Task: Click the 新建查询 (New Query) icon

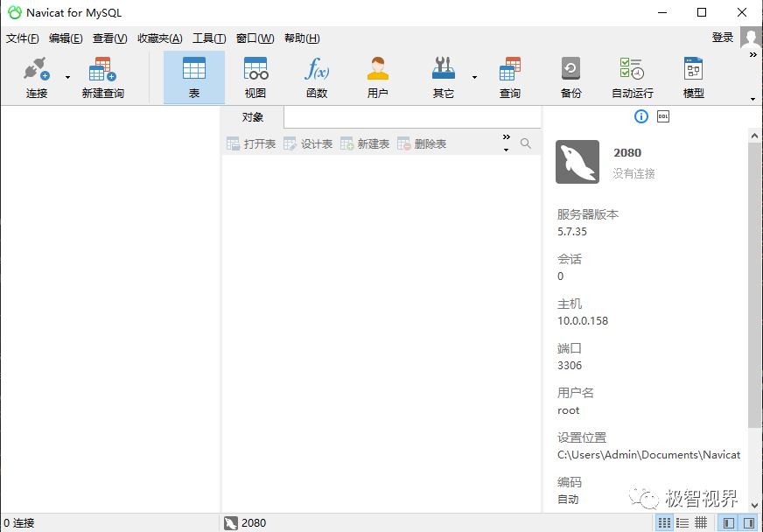Action: [102, 77]
